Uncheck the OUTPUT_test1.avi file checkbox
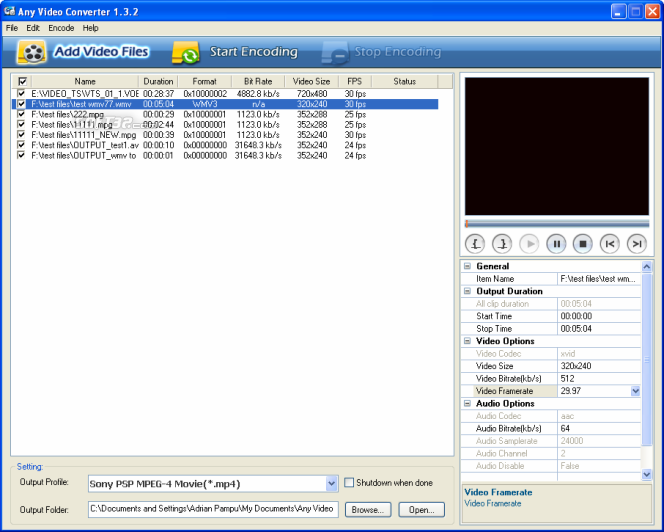664x532 pixels. (21, 145)
